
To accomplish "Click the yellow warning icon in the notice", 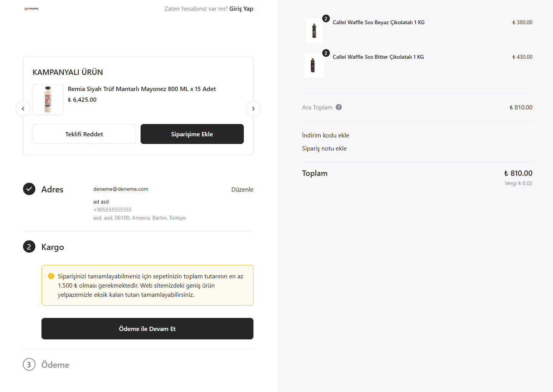I will 51,276.
